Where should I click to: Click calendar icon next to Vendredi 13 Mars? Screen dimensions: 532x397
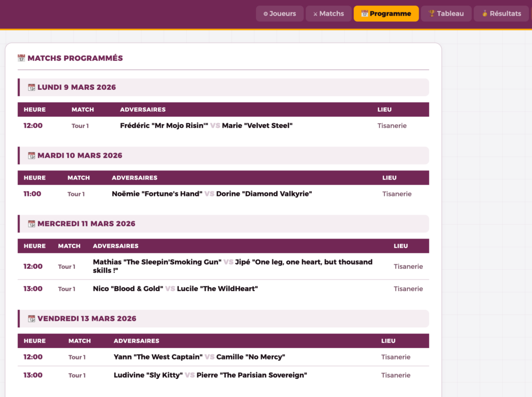(x=31, y=319)
